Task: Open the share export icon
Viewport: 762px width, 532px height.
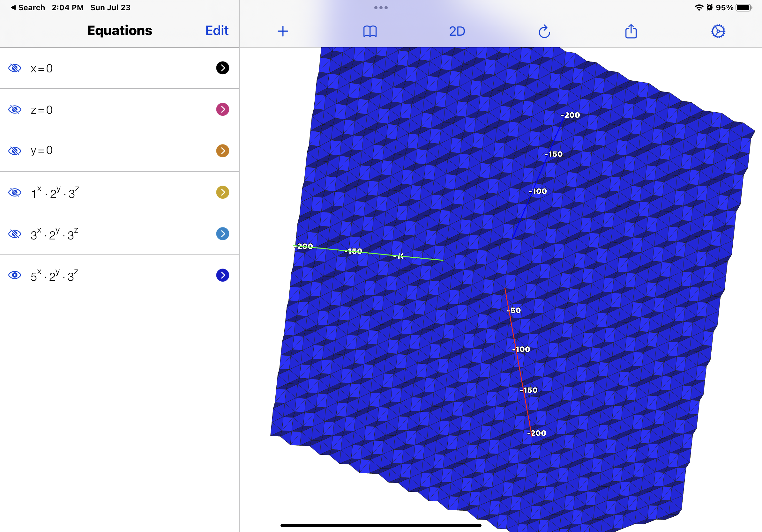Action: point(631,31)
